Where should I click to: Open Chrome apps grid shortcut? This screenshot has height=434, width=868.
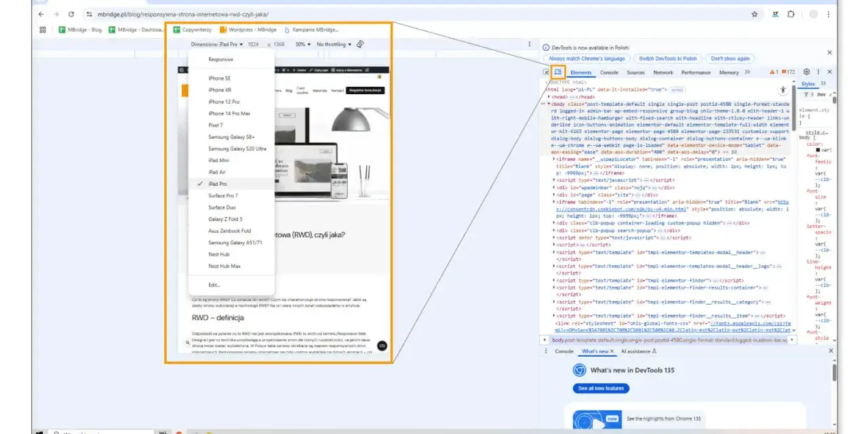pyautogui.click(x=43, y=30)
